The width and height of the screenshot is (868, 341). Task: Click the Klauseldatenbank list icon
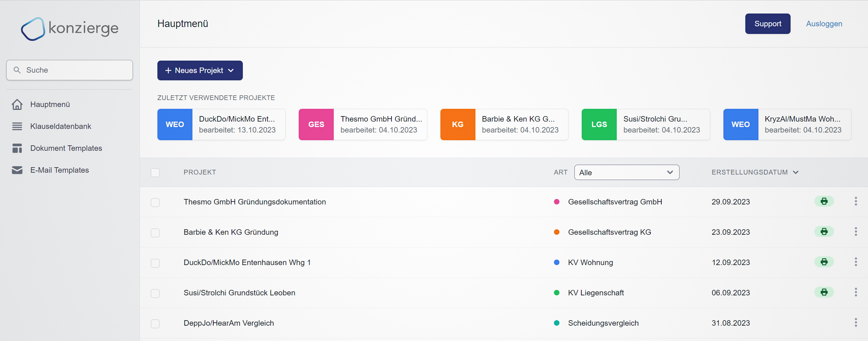17,126
